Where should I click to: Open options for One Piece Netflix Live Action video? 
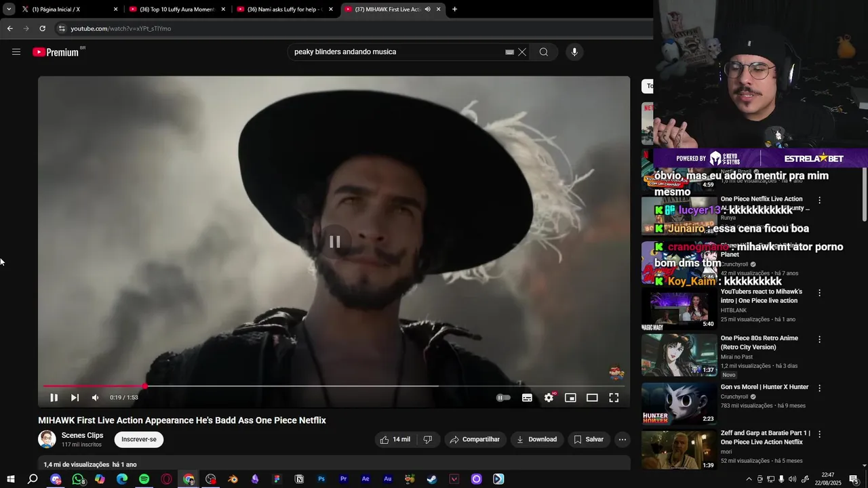819,200
